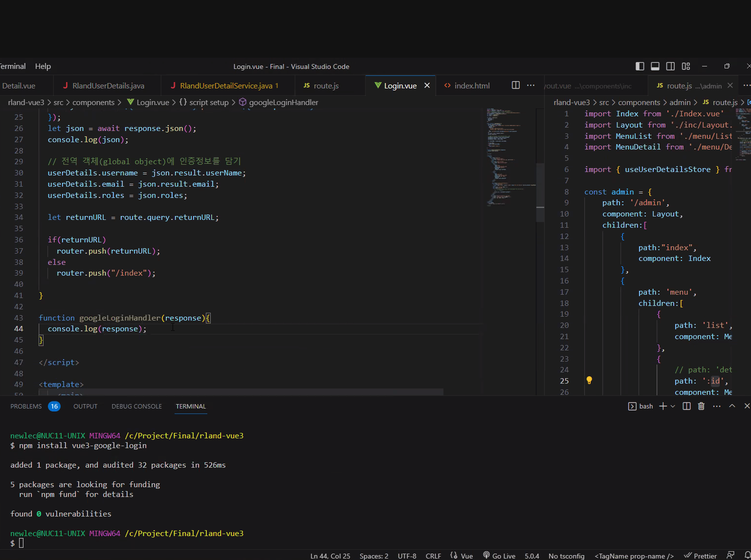The width and height of the screenshot is (751, 560).
Task: Click rland-vue3 breadcrumb in left editor
Action: coord(26,102)
